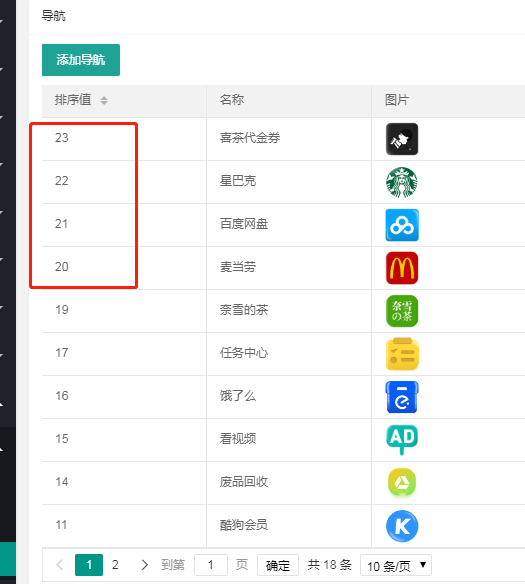Go to next page with right chevron
The width and height of the screenshot is (525, 584).
(x=144, y=565)
